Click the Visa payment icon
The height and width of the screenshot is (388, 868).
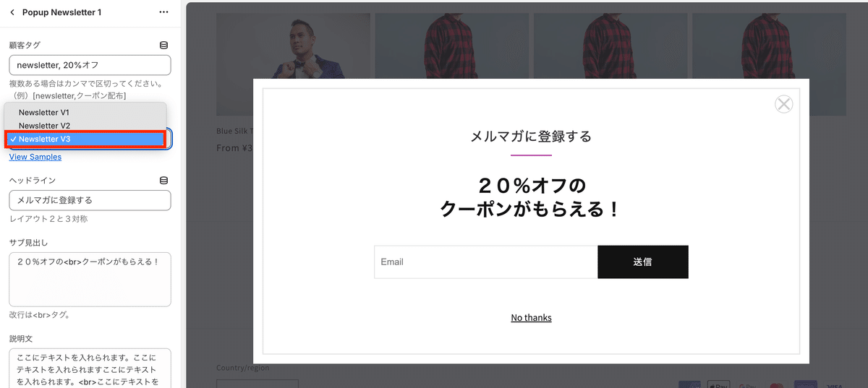pos(834,386)
